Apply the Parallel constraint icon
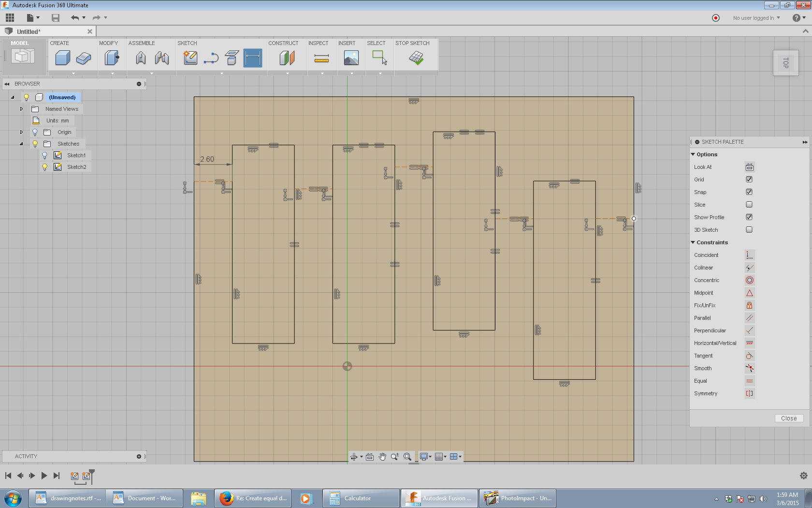This screenshot has height=508, width=812. pos(749,318)
